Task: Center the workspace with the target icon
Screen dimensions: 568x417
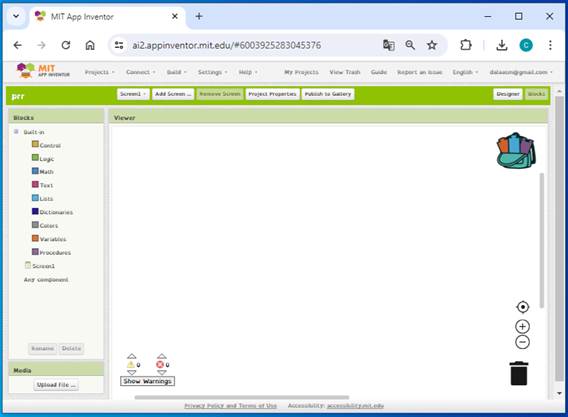Action: click(522, 307)
